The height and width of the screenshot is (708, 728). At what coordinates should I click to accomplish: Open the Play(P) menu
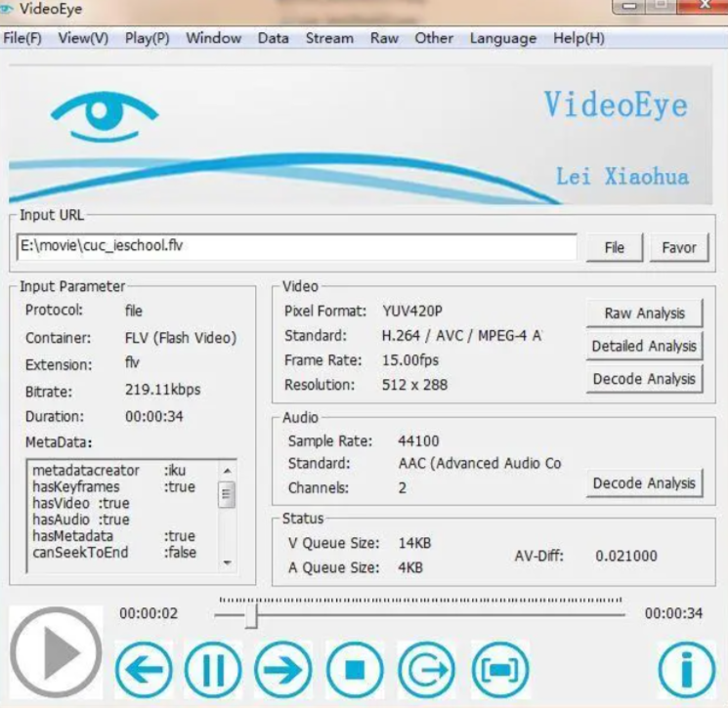(x=147, y=38)
